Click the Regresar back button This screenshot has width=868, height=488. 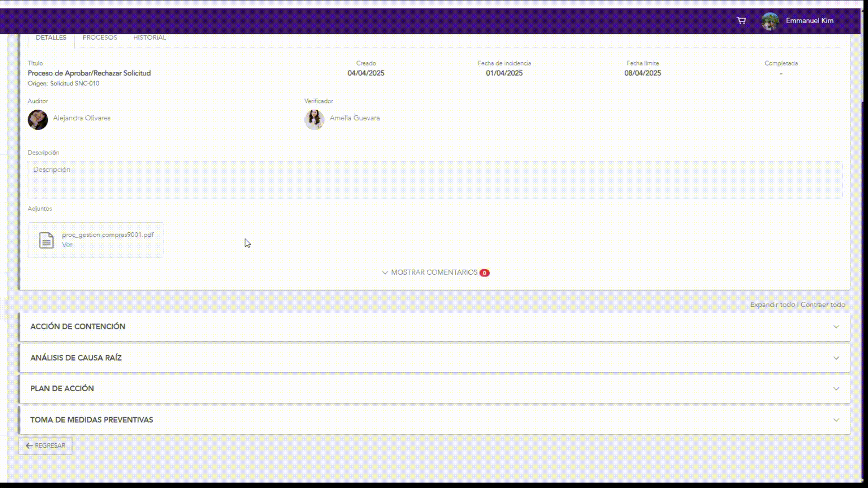pos(45,446)
